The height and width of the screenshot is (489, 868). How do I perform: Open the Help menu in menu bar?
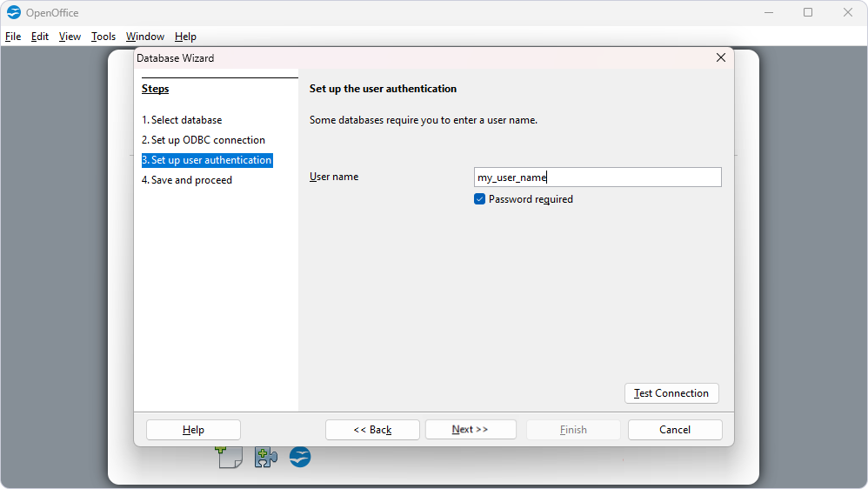[185, 37]
